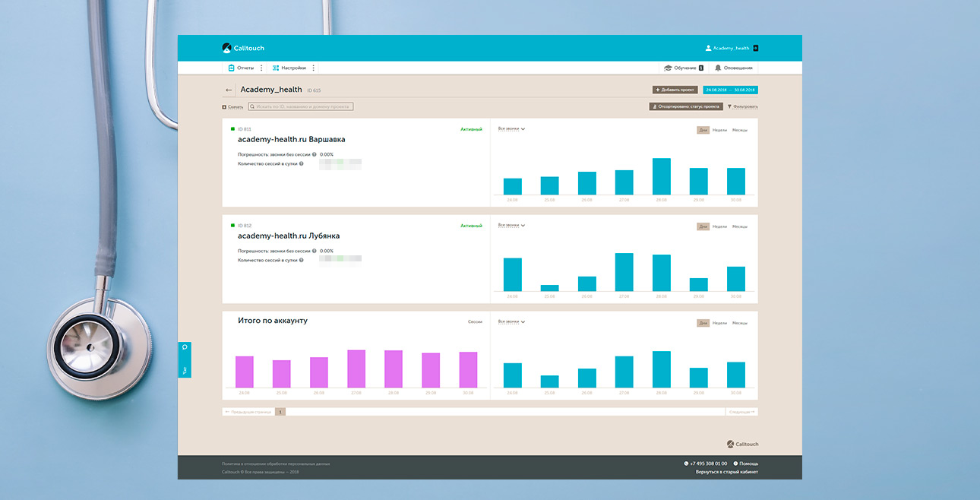The image size is (980, 500).
Task: Click the logout icon next to Academy_health
Action: [755, 48]
